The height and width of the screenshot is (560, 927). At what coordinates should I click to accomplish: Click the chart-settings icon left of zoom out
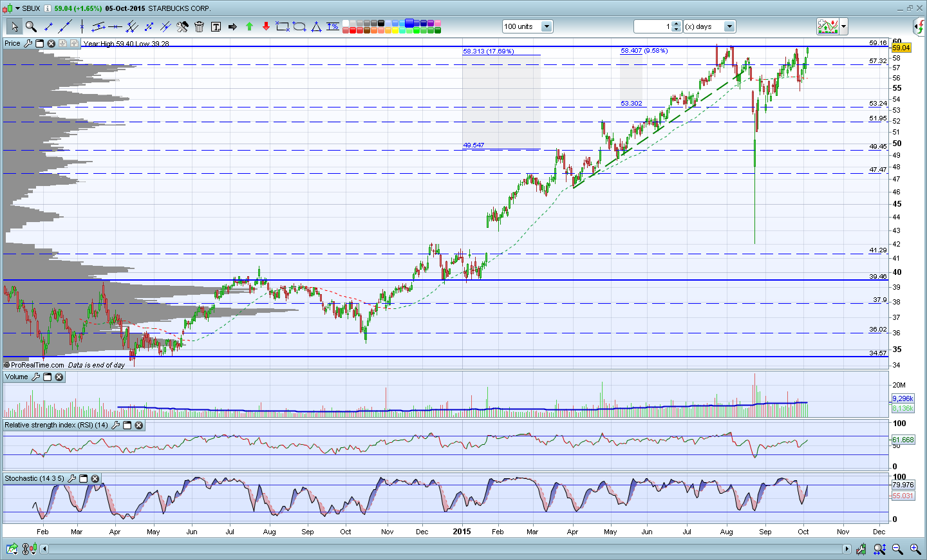(x=862, y=549)
